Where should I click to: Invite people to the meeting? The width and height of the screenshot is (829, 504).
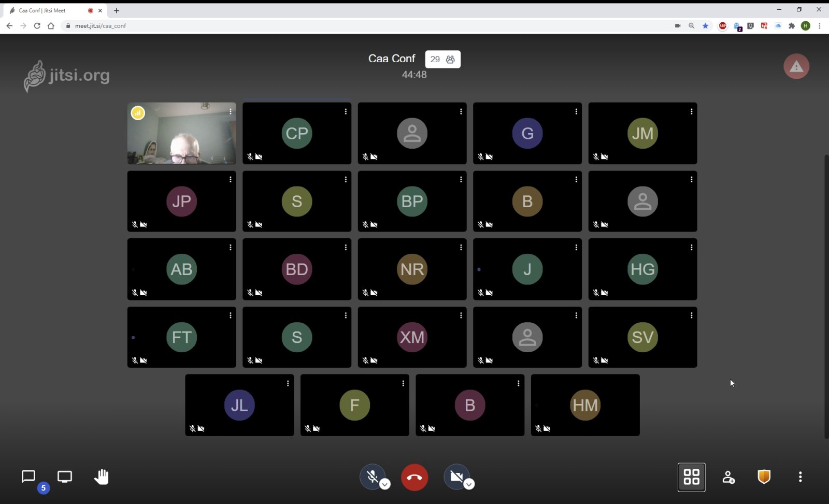[728, 477]
